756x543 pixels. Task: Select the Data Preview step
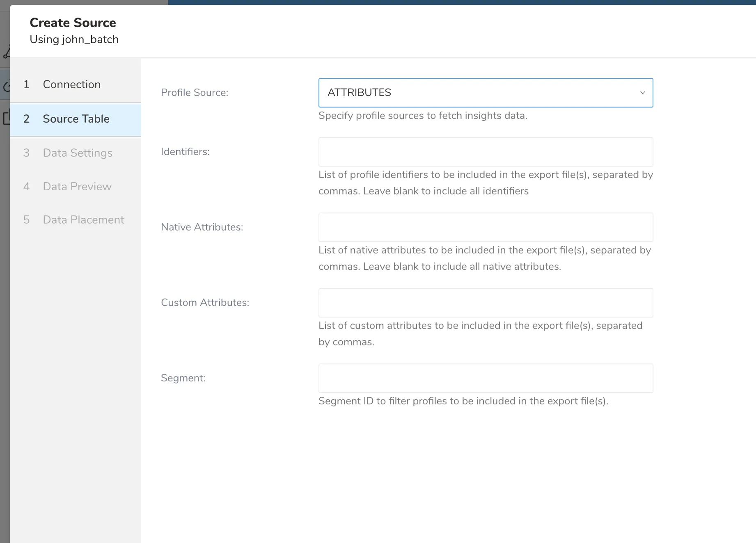click(x=76, y=187)
